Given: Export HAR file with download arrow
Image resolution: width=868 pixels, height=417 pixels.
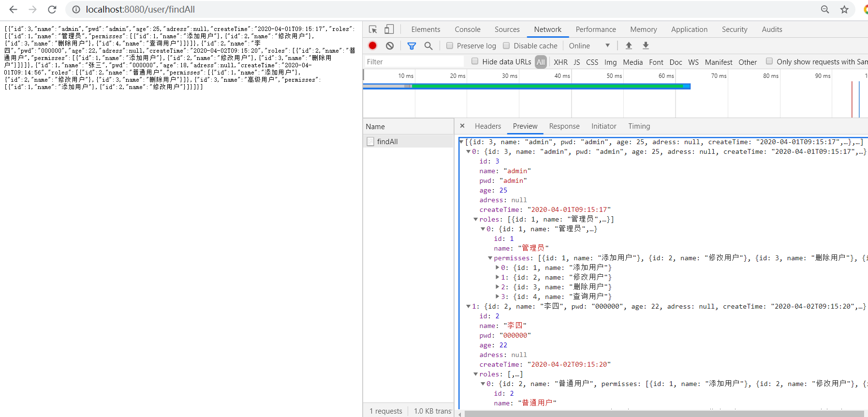Looking at the screenshot, I should pyautogui.click(x=646, y=45).
